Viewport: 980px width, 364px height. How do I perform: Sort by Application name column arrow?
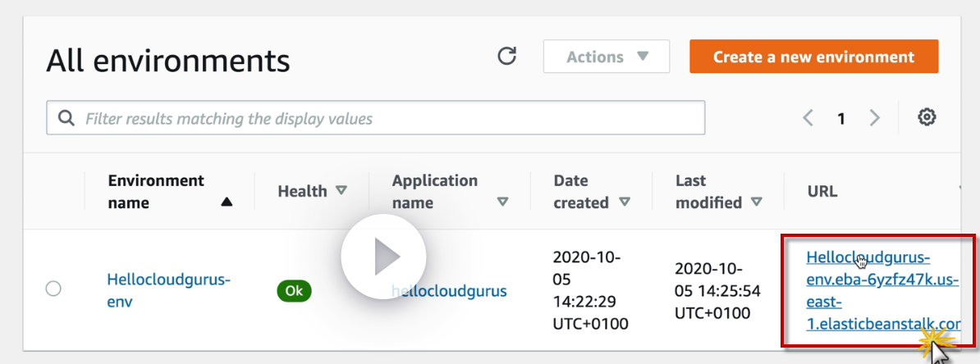[x=503, y=202]
